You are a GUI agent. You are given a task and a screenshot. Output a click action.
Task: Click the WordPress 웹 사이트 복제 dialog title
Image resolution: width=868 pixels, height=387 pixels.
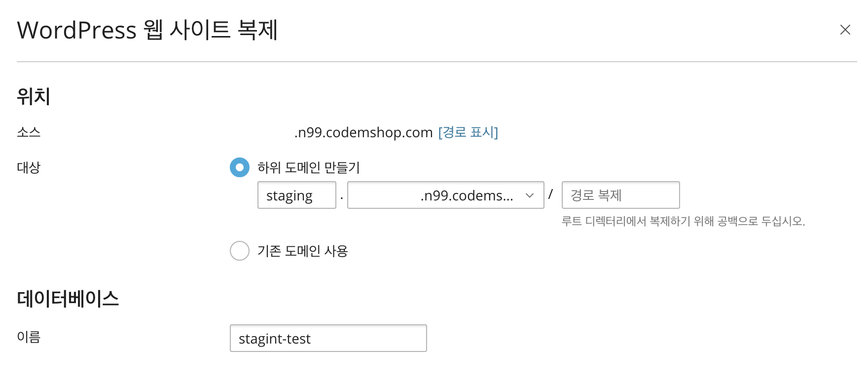click(x=147, y=30)
